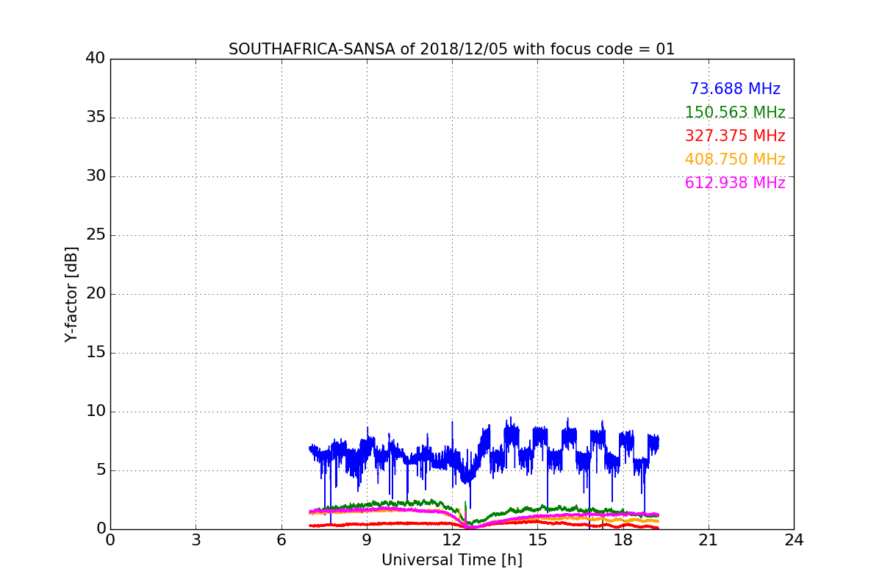Click the Y-factor [dB] axis label

coord(71,294)
